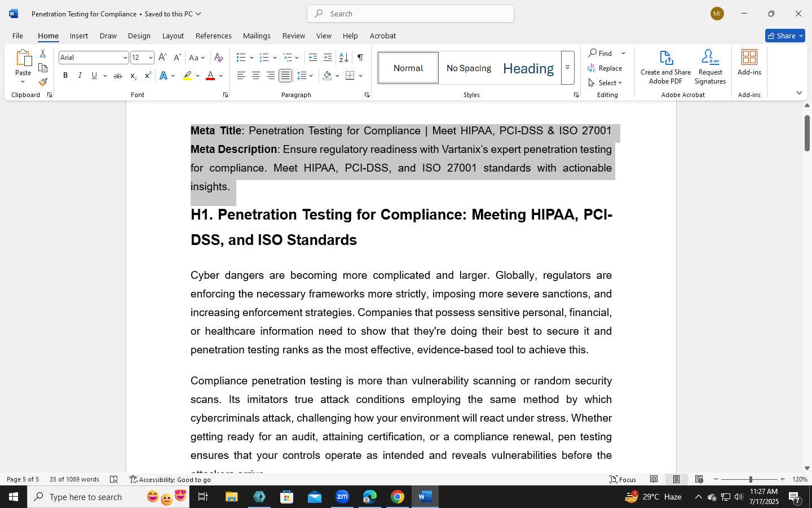Screen dimensions: 812x508
Task: Click the Cut scissors icon
Action: click(x=43, y=54)
